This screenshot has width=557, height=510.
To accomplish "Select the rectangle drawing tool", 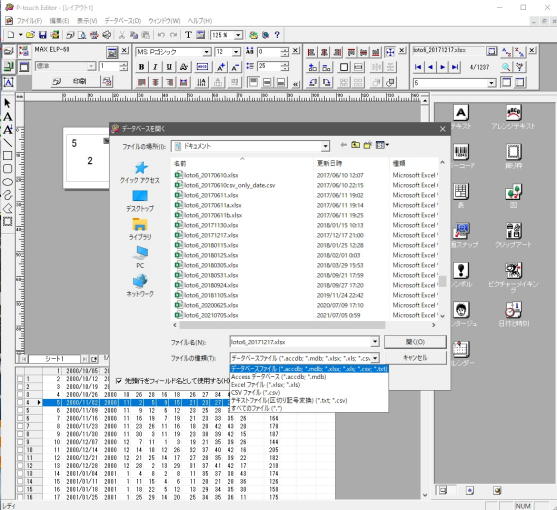I will 7,156.
